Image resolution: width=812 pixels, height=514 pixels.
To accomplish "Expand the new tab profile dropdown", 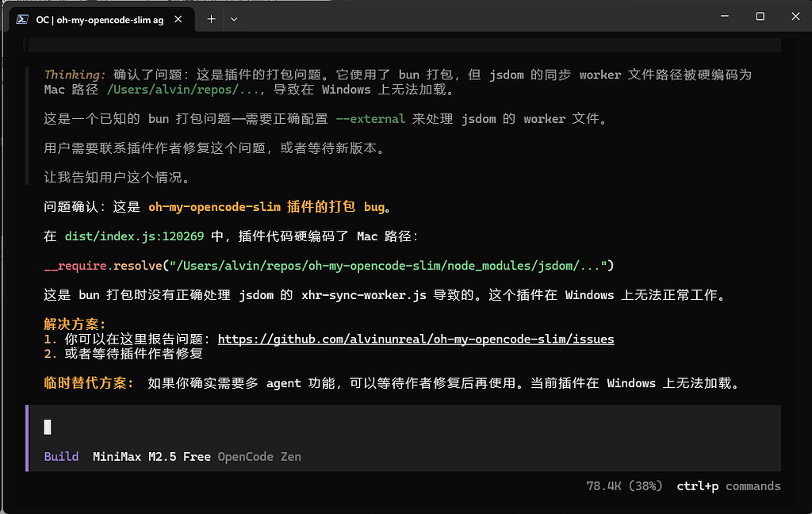I will click(x=234, y=19).
